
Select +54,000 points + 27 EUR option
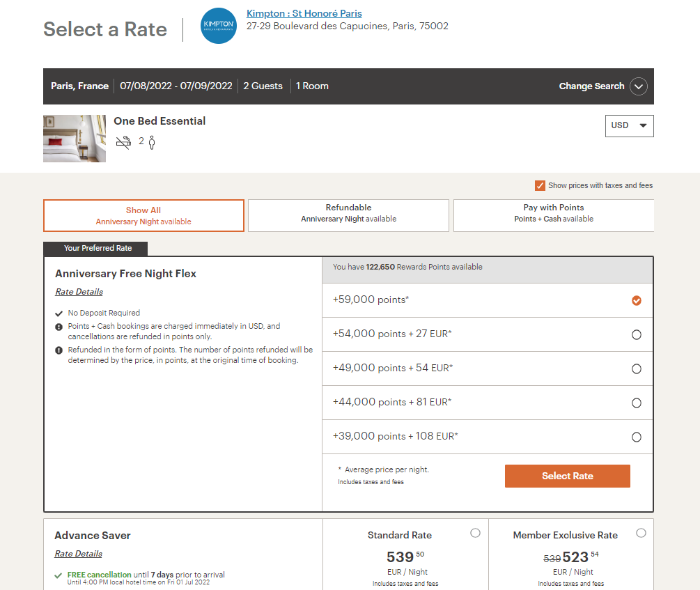[636, 334]
